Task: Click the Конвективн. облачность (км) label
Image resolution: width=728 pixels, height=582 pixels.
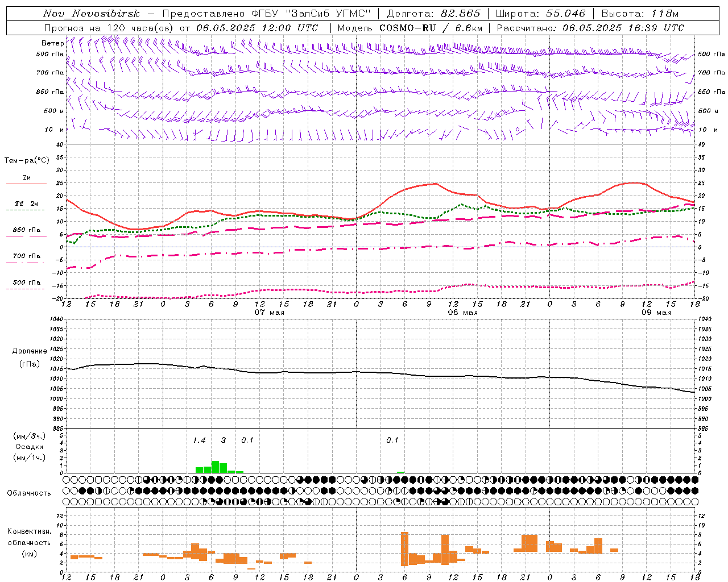Action: pyautogui.click(x=29, y=542)
